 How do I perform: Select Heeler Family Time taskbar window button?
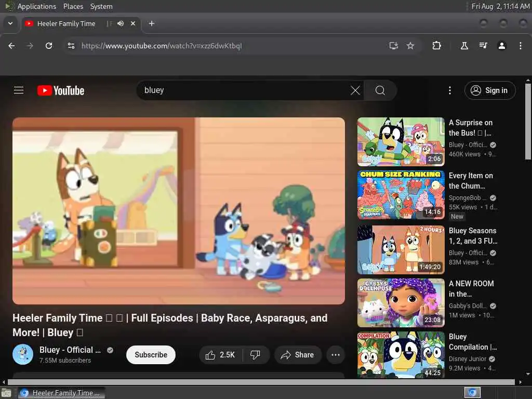click(x=61, y=393)
